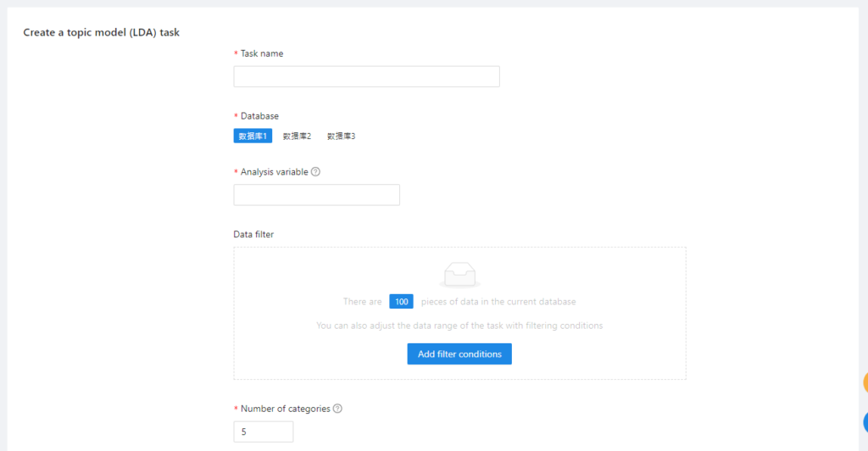Click the Number of categories label text

click(x=285, y=409)
